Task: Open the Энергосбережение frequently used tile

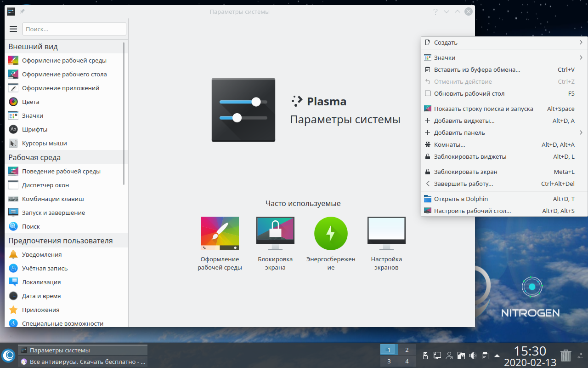Action: tap(331, 244)
